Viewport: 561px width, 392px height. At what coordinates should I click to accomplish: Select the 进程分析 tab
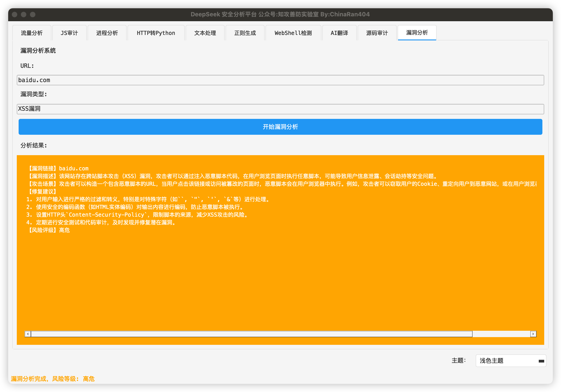click(107, 33)
